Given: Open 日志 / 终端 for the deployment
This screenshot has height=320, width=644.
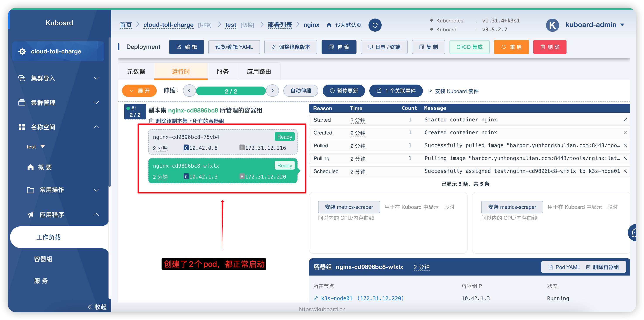Looking at the screenshot, I should tap(384, 47).
